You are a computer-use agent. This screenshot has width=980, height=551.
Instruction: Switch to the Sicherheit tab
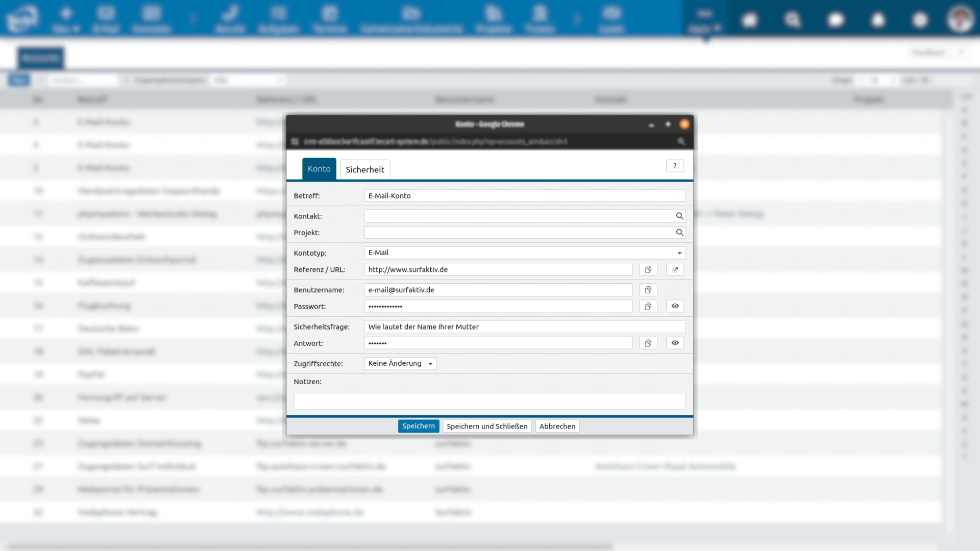pos(364,170)
